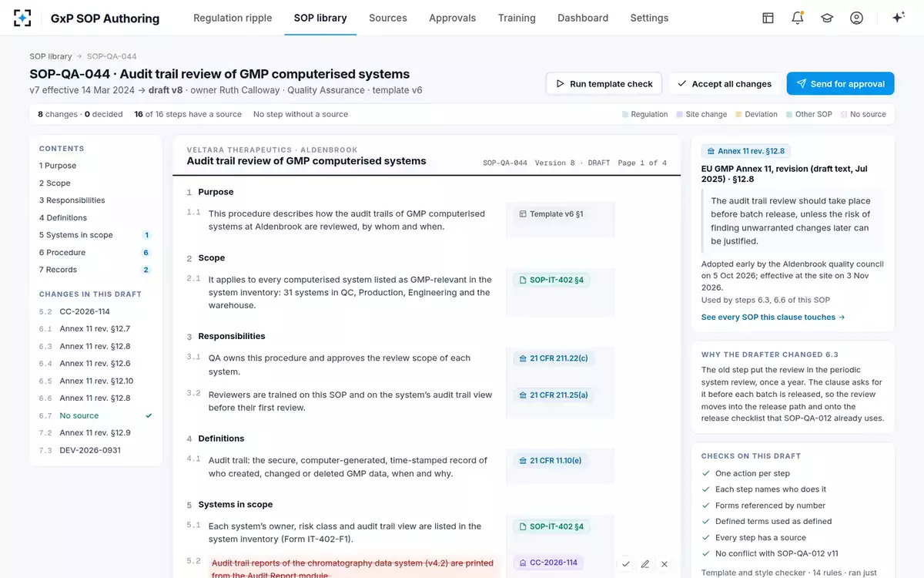The height and width of the screenshot is (578, 924).
Task: Click Accept all changes button
Action: [724, 84]
